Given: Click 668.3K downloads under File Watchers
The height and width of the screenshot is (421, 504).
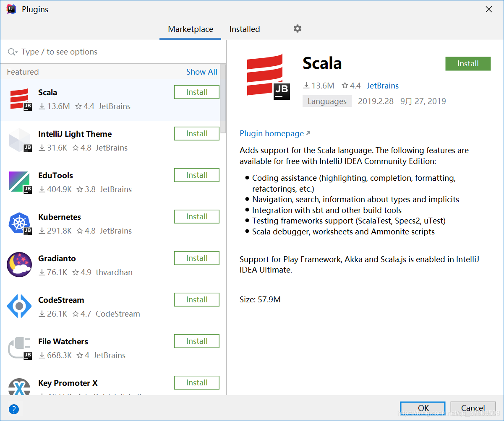Looking at the screenshot, I should coord(55,355).
